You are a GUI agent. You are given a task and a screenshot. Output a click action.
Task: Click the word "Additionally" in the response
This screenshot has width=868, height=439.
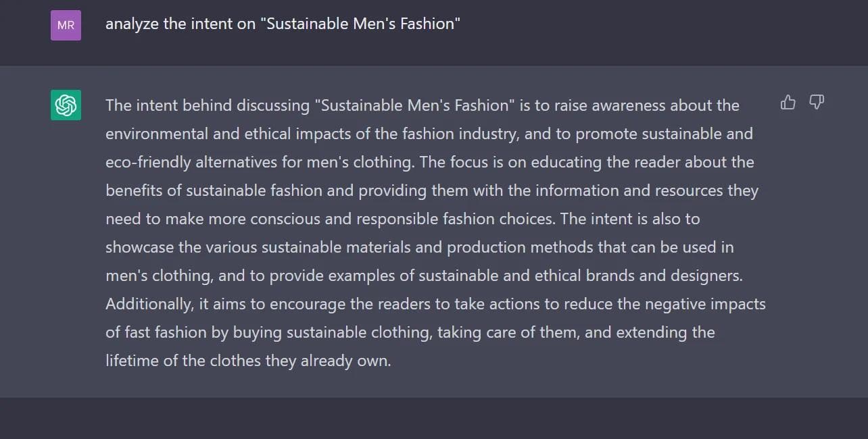pos(149,304)
